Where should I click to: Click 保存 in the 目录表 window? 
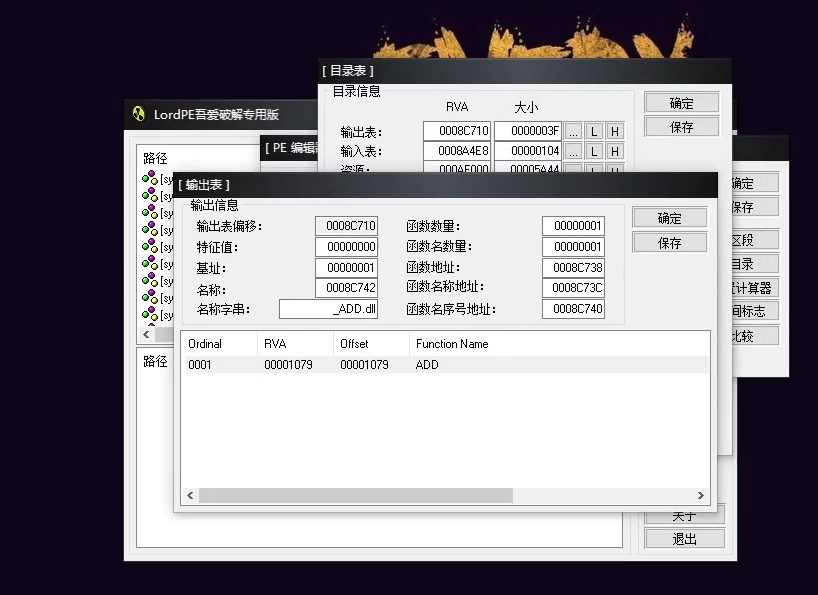pos(681,127)
